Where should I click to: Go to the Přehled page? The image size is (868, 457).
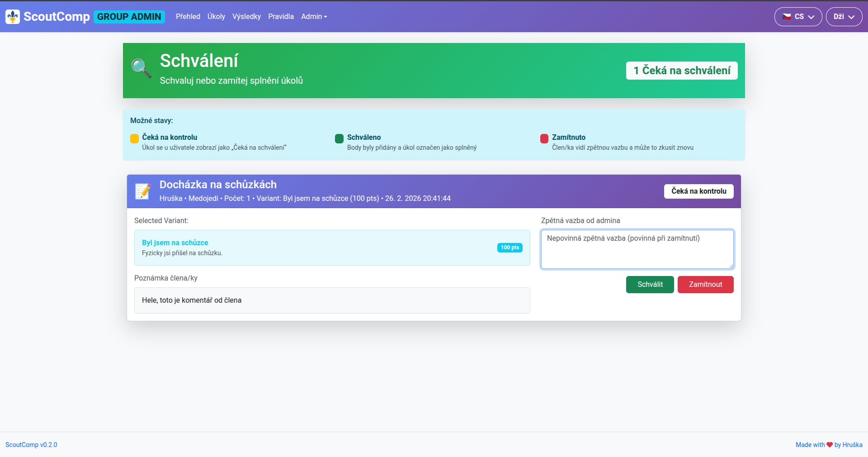[x=188, y=17]
